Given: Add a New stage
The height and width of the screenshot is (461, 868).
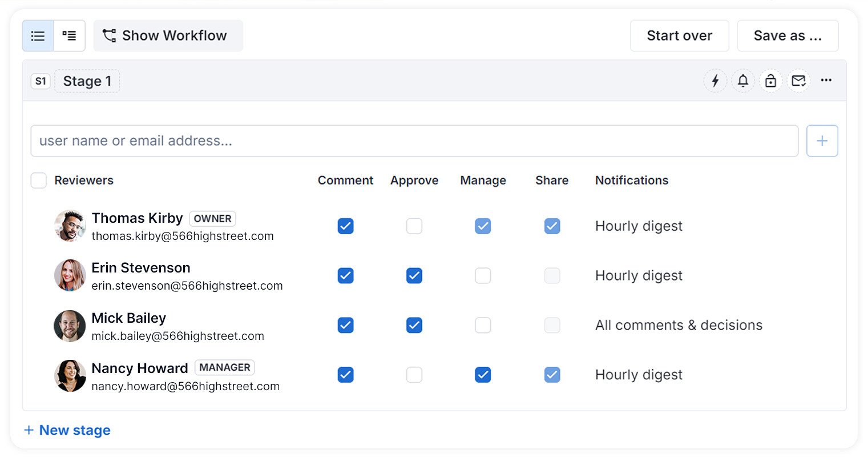Looking at the screenshot, I should pos(67,431).
